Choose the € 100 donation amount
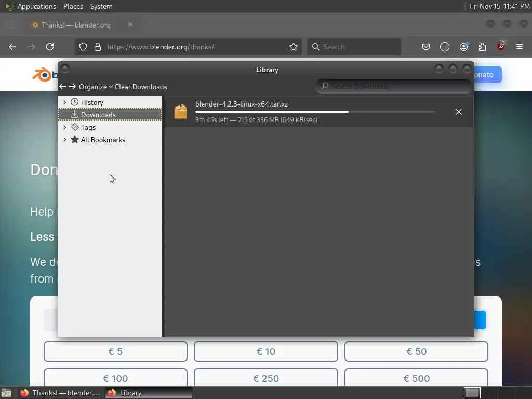This screenshot has height=399, width=532. tap(115, 378)
